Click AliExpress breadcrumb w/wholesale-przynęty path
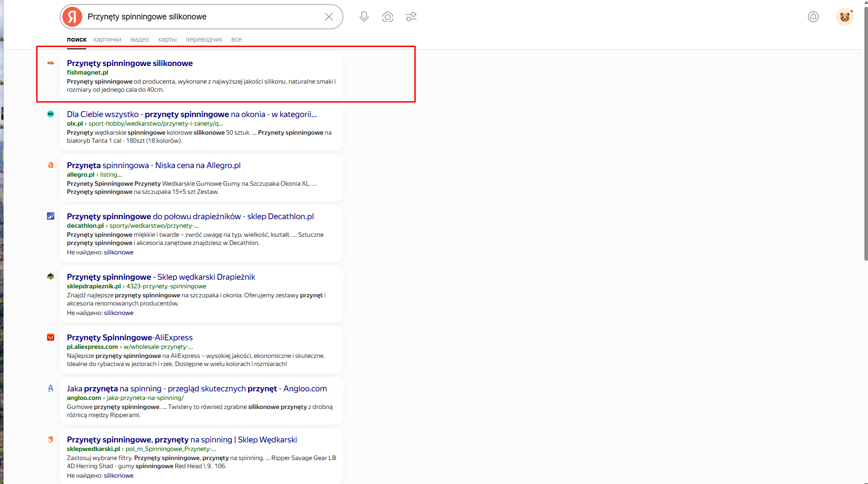Screen dimensions: 868x484 point(158,347)
